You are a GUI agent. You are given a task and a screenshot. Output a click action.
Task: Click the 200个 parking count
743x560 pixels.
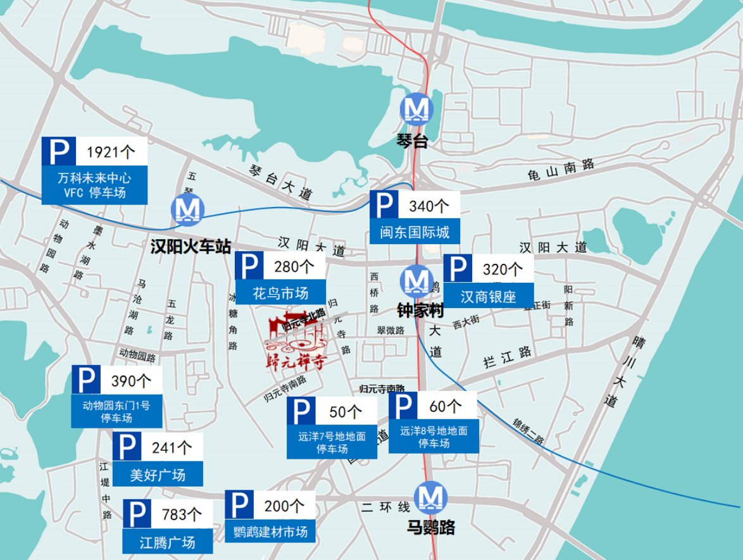click(284, 506)
